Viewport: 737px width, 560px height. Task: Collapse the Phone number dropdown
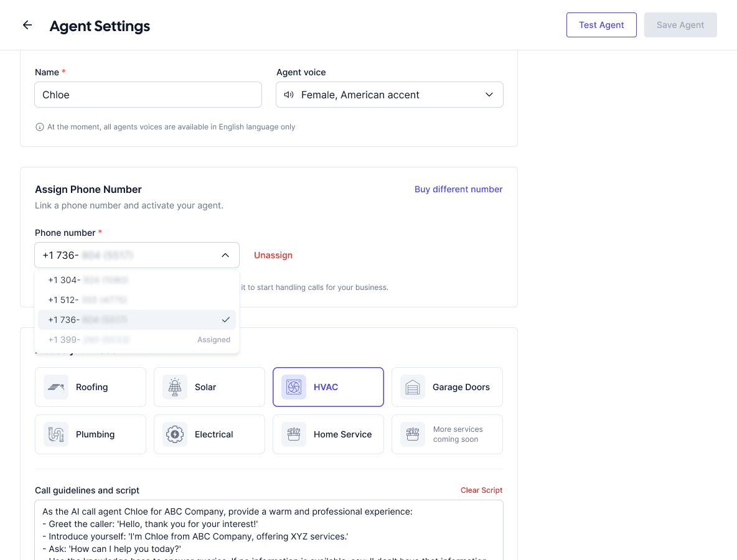click(x=225, y=255)
